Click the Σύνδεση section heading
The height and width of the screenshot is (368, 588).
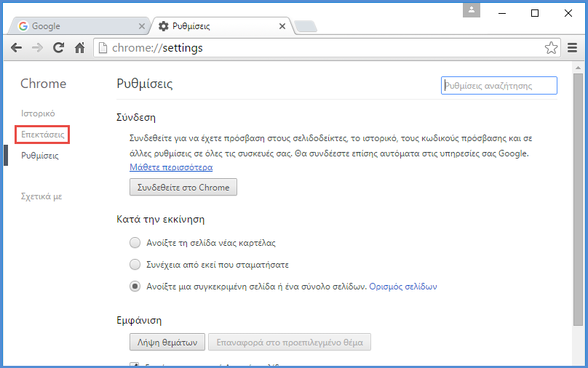[136, 117]
